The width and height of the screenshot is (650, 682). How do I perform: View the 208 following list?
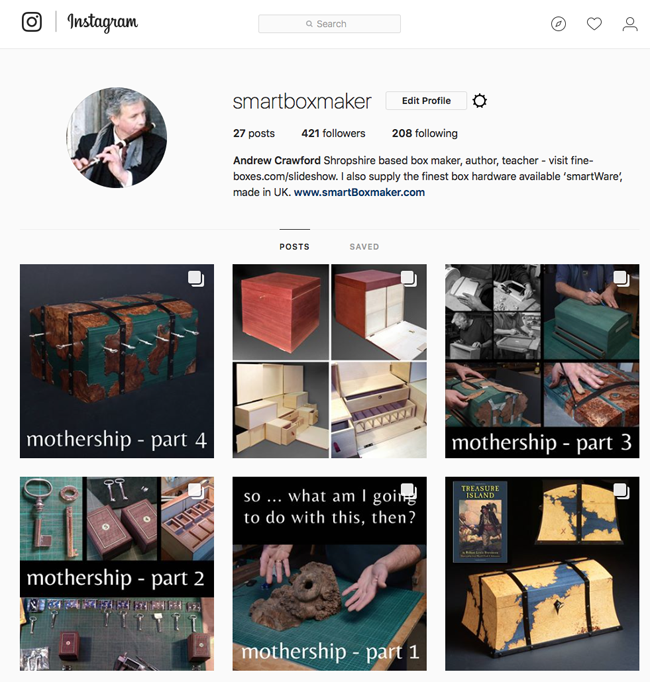(x=425, y=133)
